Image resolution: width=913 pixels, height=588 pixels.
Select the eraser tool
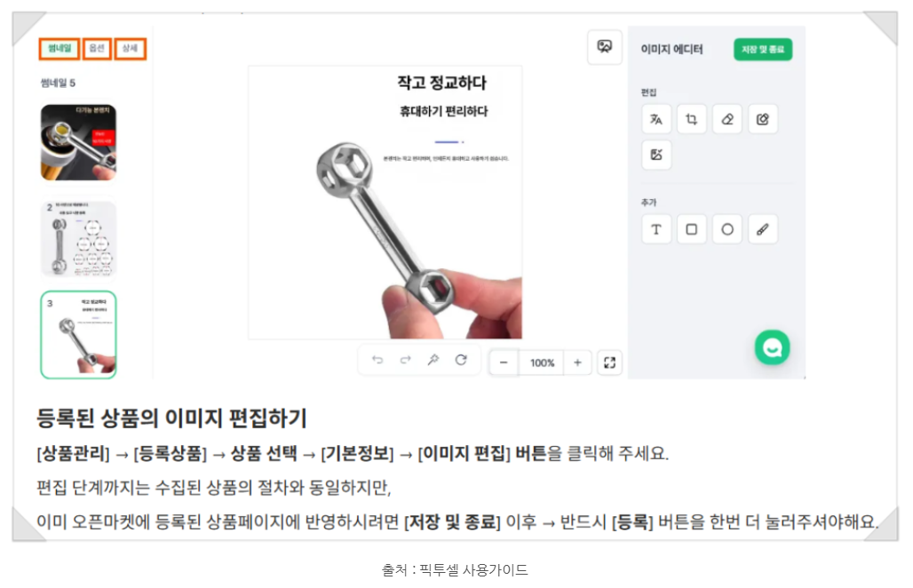[727, 119]
